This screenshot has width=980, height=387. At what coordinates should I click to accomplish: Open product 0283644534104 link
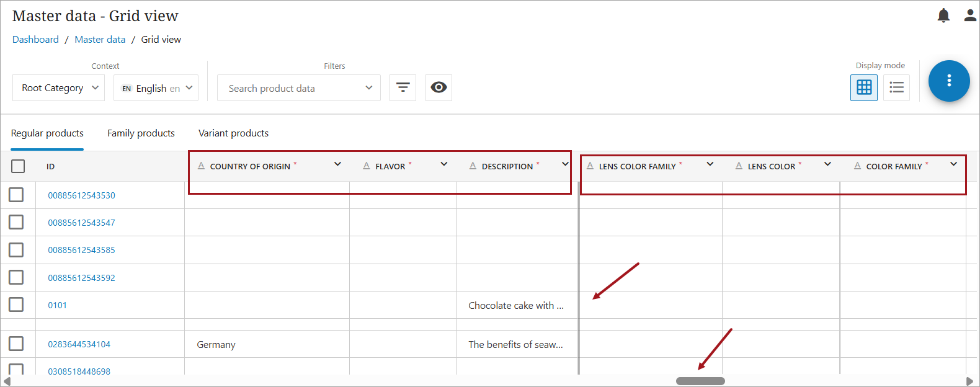coord(79,344)
